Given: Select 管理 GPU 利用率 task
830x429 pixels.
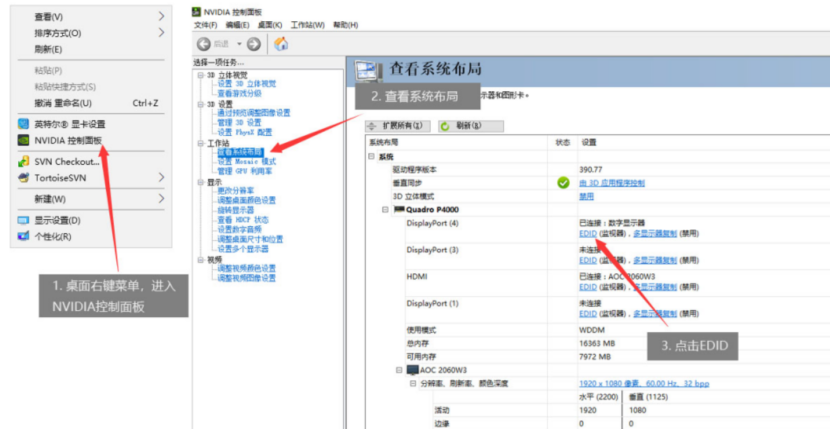Looking at the screenshot, I should 245,171.
